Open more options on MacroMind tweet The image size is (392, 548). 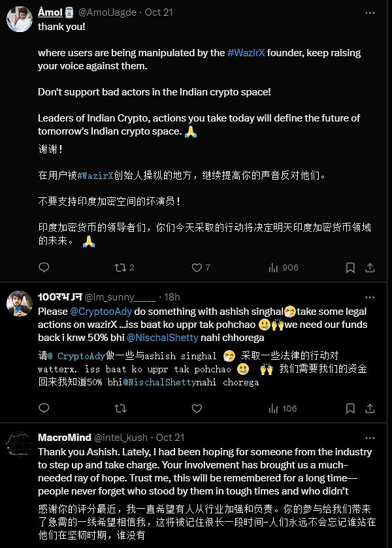(370, 438)
